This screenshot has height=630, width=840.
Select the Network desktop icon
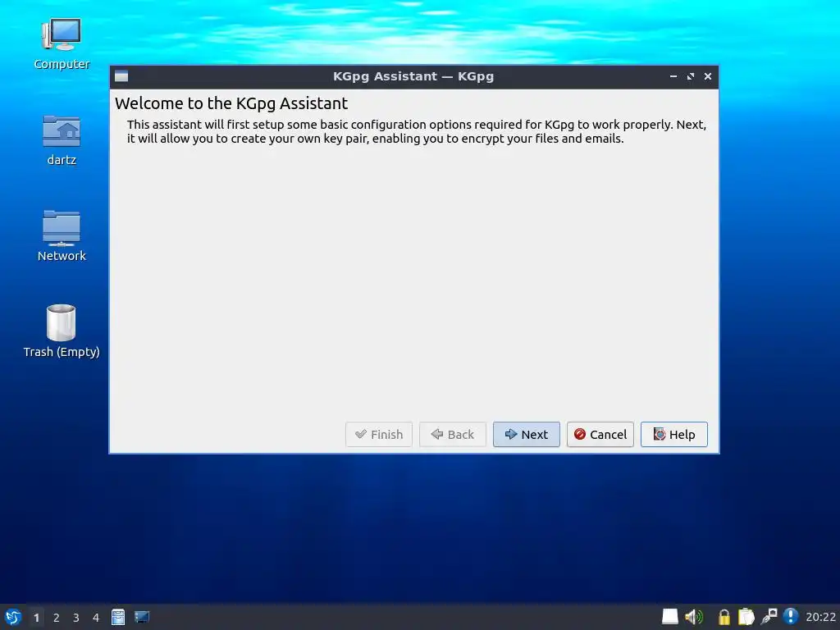[62, 235]
